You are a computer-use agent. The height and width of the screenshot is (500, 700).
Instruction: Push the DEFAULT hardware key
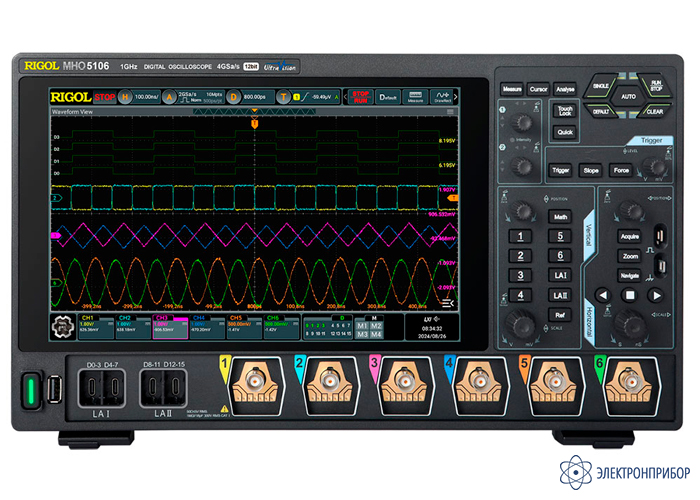(x=601, y=112)
